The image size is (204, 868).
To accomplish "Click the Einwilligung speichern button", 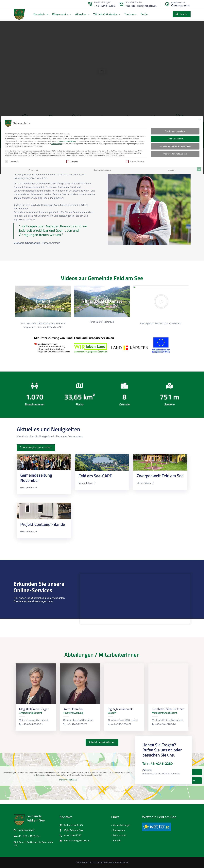I will pos(175,131).
